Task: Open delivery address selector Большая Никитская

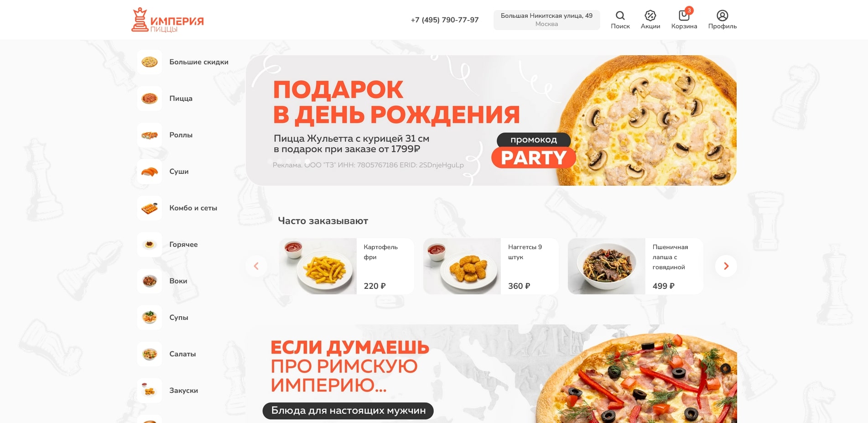Action: click(x=546, y=20)
